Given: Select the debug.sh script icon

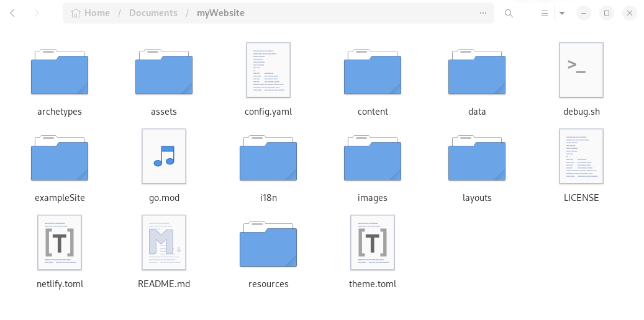Looking at the screenshot, I should [x=581, y=70].
